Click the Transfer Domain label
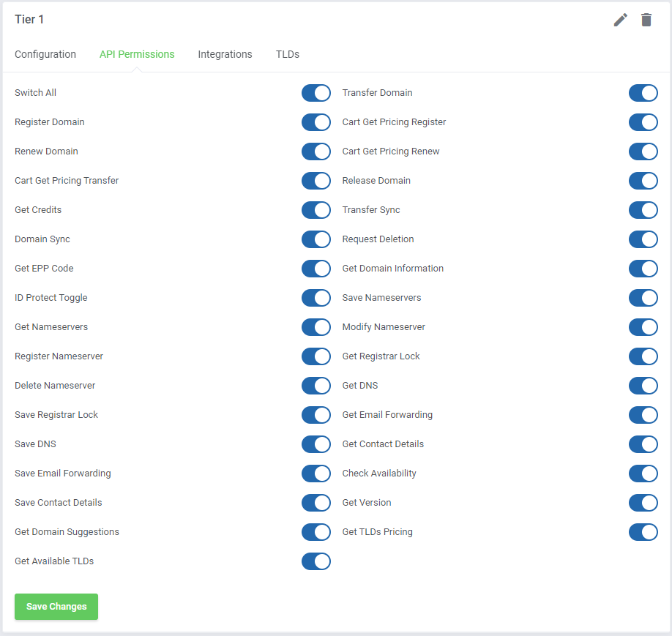Image resolution: width=672 pixels, height=636 pixels. tap(377, 92)
